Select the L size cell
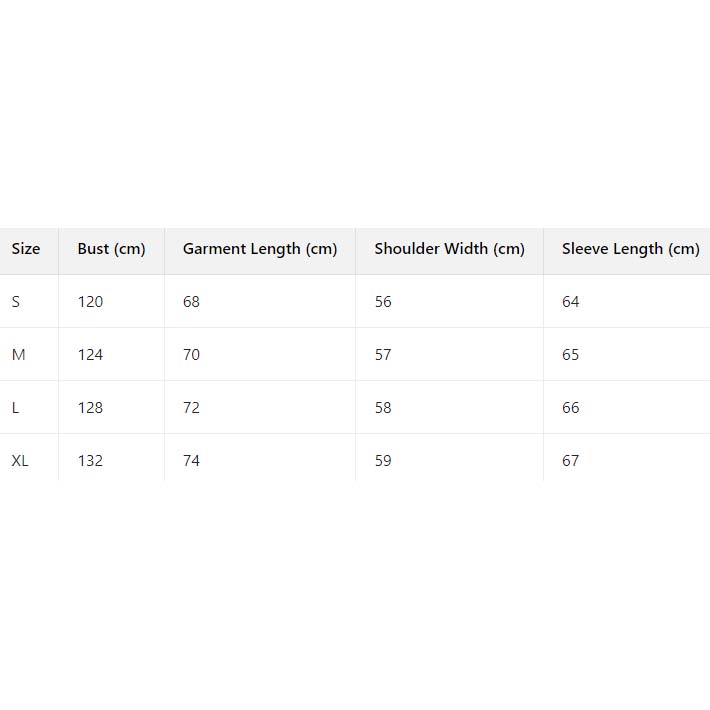This screenshot has width=710, height=710. coord(16,408)
